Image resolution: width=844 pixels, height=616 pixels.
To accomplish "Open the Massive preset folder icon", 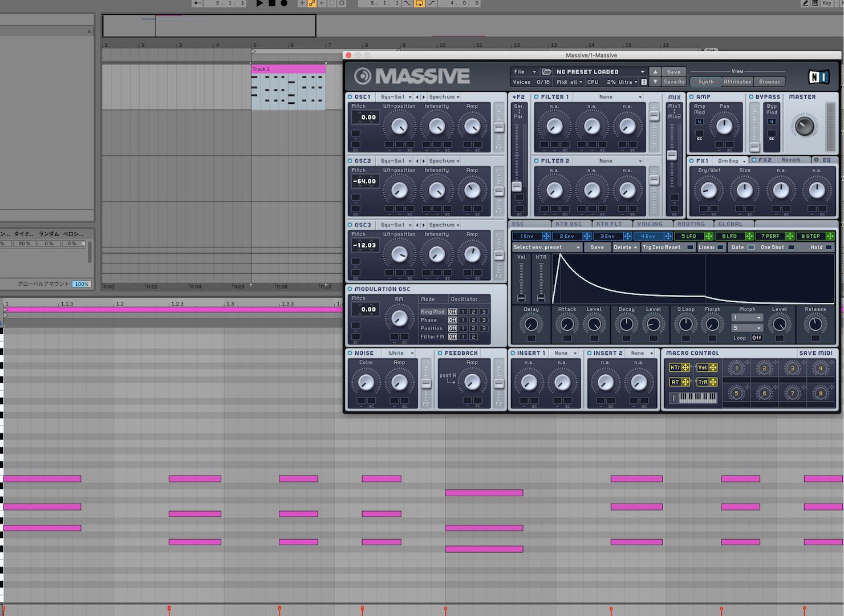I will [x=547, y=72].
